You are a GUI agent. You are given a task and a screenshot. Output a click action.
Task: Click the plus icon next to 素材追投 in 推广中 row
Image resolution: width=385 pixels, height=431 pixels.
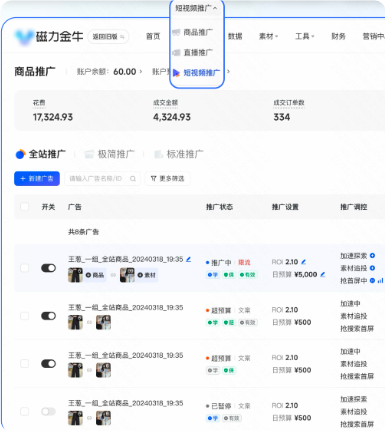tap(372, 268)
